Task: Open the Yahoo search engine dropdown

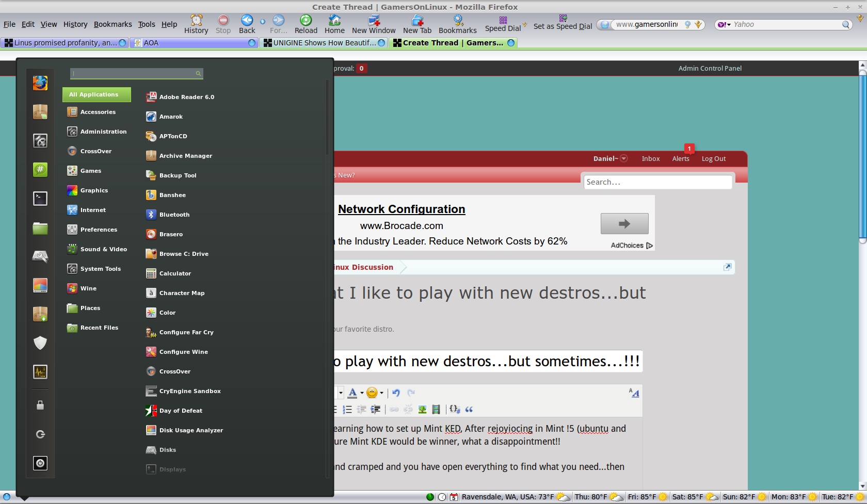Action: (725, 24)
